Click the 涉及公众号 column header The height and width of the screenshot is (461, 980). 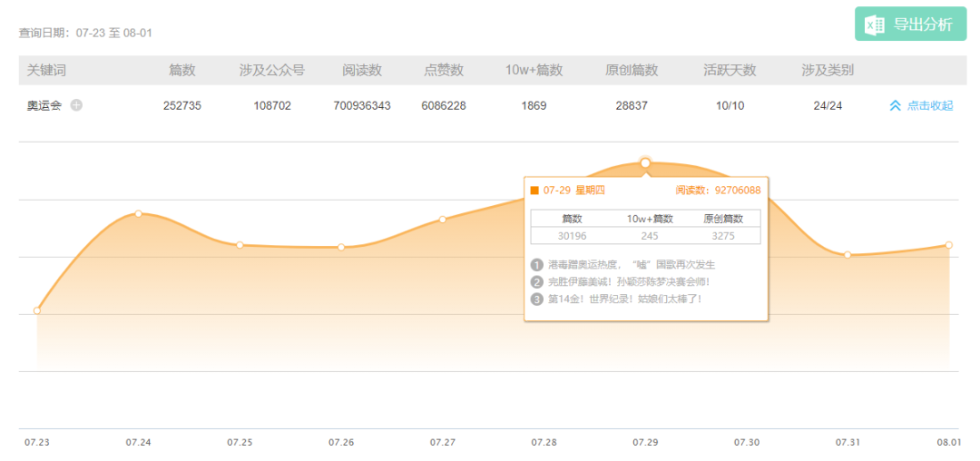(272, 70)
